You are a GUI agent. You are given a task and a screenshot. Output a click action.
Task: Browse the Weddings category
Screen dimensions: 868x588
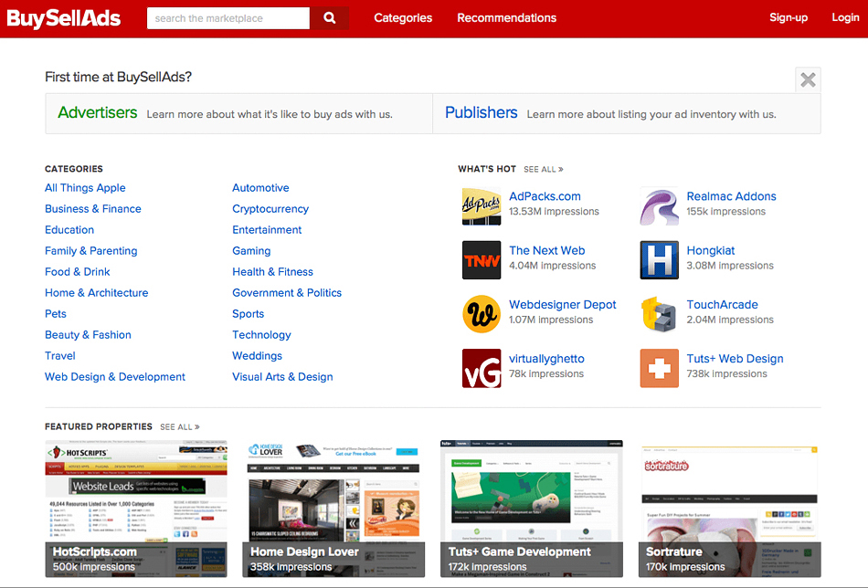[x=257, y=356]
